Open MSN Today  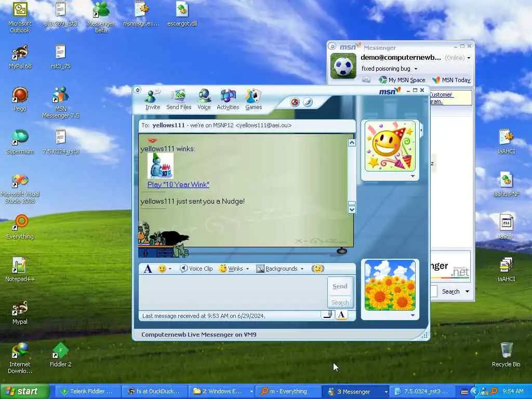tap(451, 79)
